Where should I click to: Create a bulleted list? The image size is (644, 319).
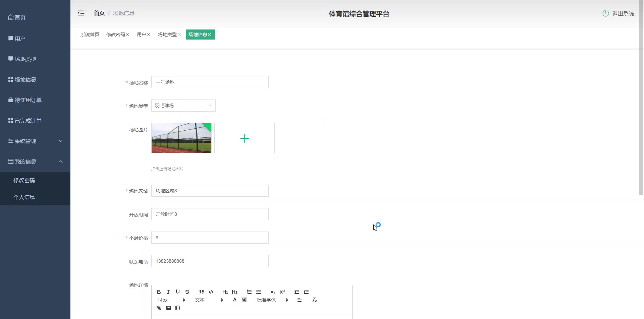click(x=259, y=292)
